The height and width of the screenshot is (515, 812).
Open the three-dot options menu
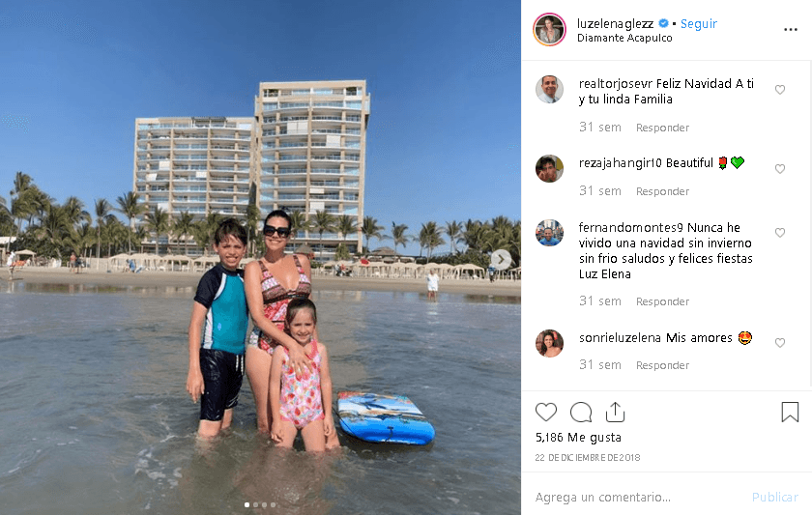click(791, 30)
